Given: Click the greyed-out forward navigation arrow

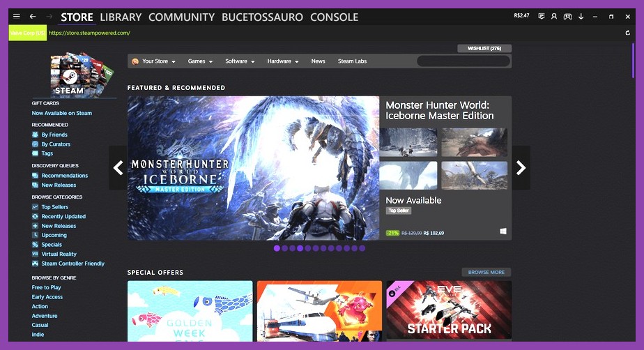Looking at the screenshot, I should coord(49,17).
